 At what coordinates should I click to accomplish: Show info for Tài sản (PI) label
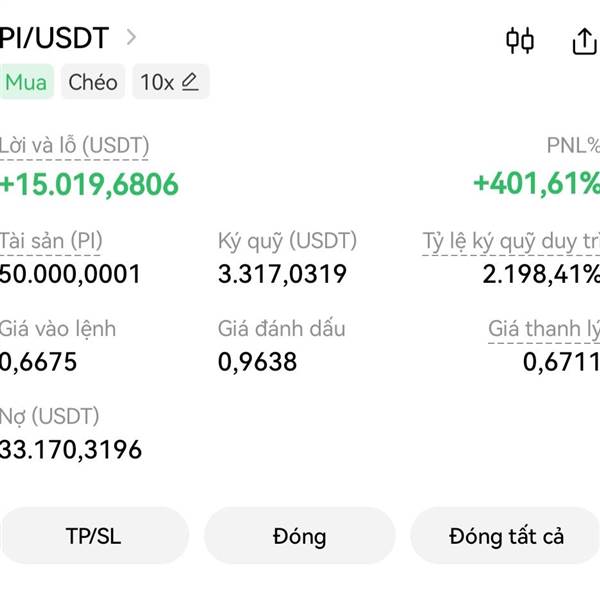51,241
